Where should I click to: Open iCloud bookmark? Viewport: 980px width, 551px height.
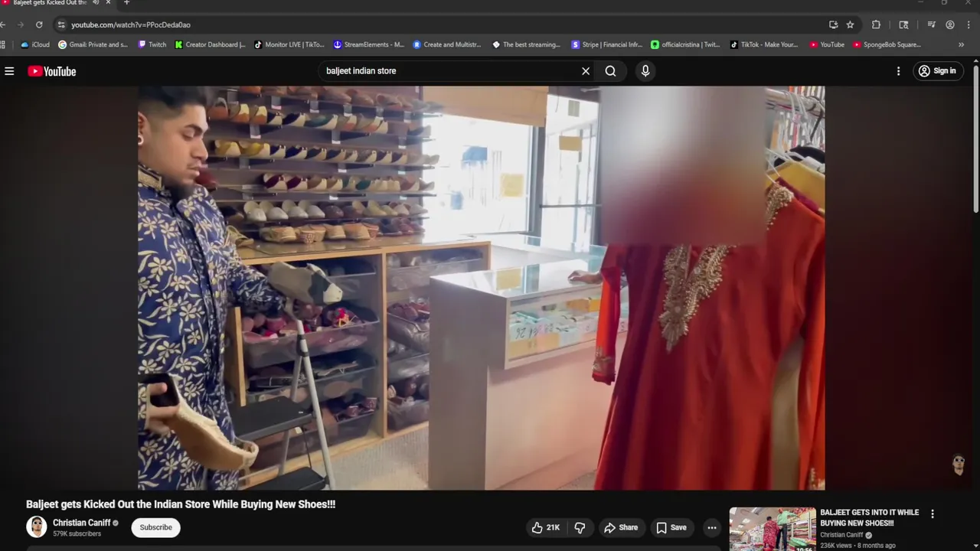[x=35, y=44]
